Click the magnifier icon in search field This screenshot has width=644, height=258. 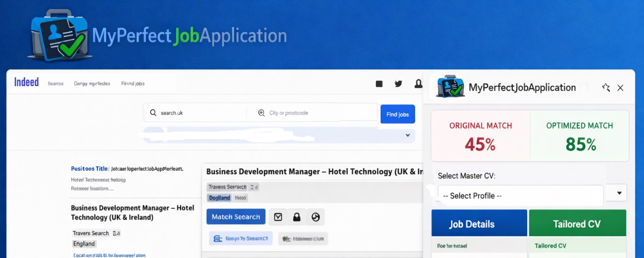(153, 113)
